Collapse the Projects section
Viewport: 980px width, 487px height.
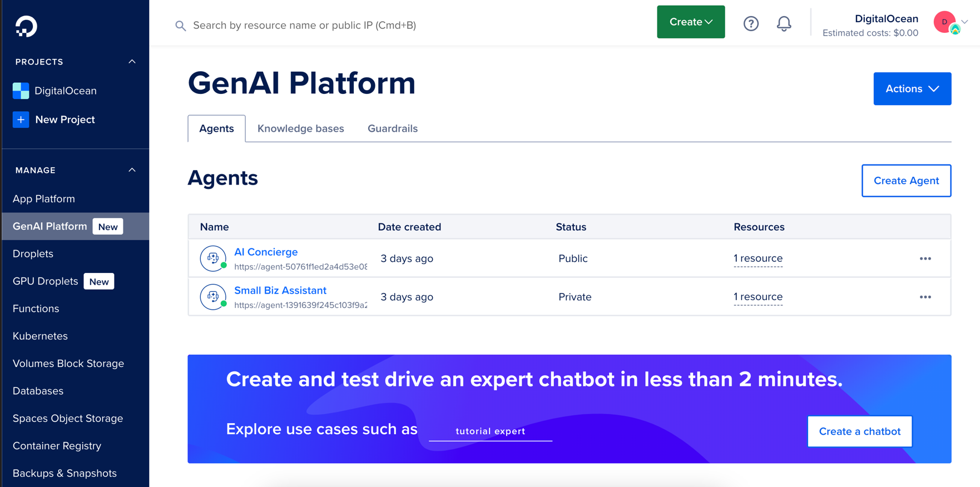pyautogui.click(x=132, y=62)
